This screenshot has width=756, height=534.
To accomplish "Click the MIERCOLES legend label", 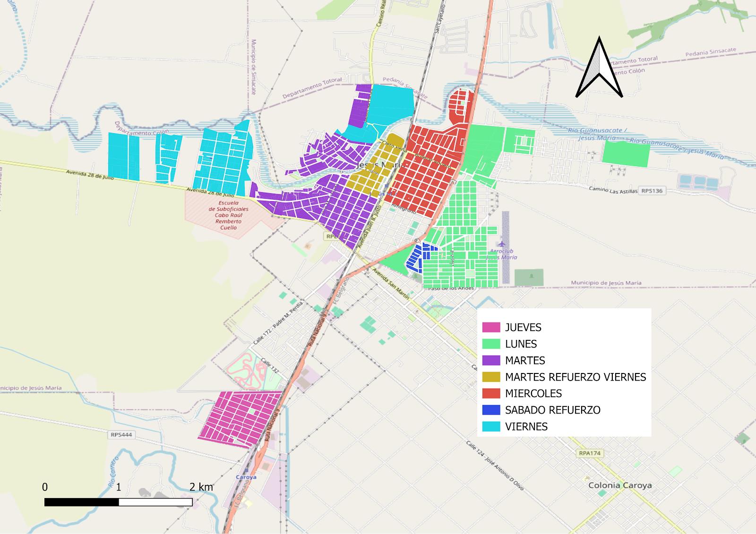I will (533, 393).
